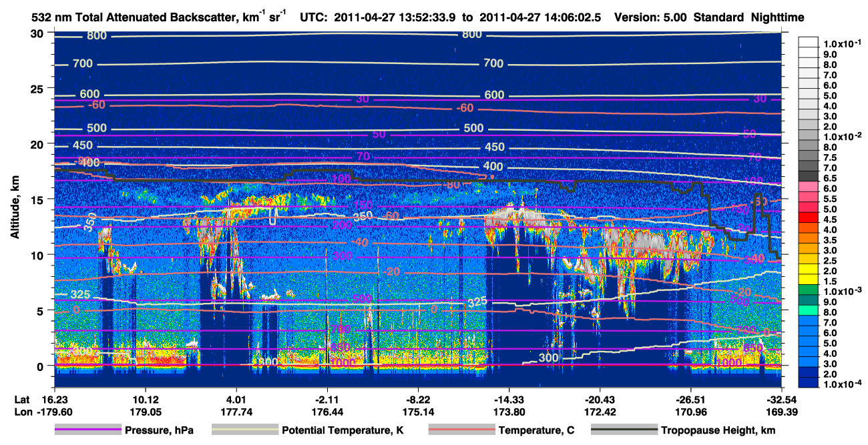Click the salmon Temperature legend line sample
The image size is (868, 445).
461,430
